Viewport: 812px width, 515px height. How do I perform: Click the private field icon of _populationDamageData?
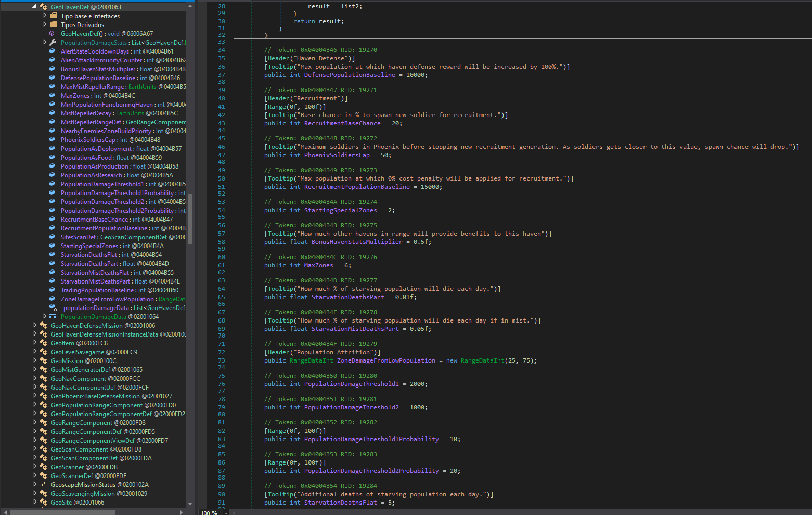point(53,307)
